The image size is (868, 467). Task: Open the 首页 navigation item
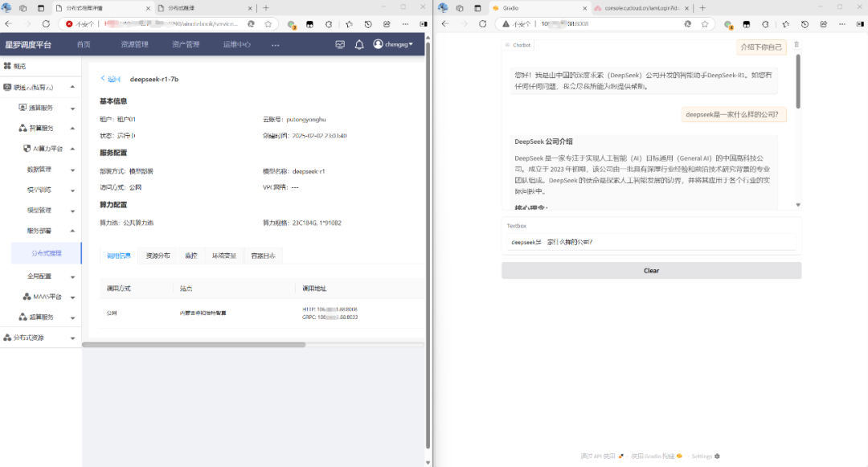[x=84, y=44]
